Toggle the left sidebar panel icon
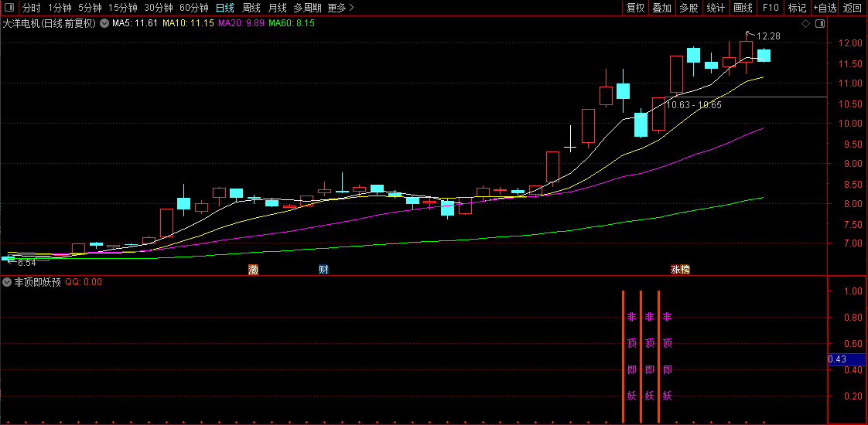The height and width of the screenshot is (425, 868). (10, 8)
